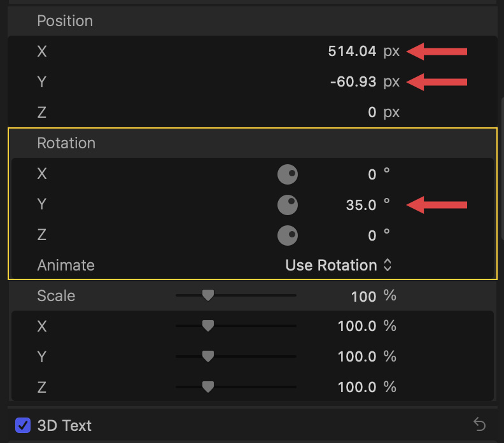504x443 pixels.
Task: Open the Animate Use Rotation dropdown
Action: pyautogui.click(x=338, y=265)
